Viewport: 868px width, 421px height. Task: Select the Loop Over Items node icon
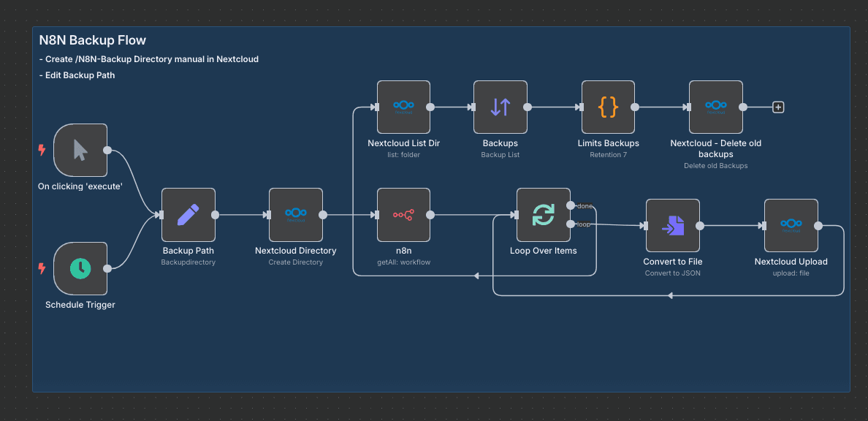[x=543, y=215]
